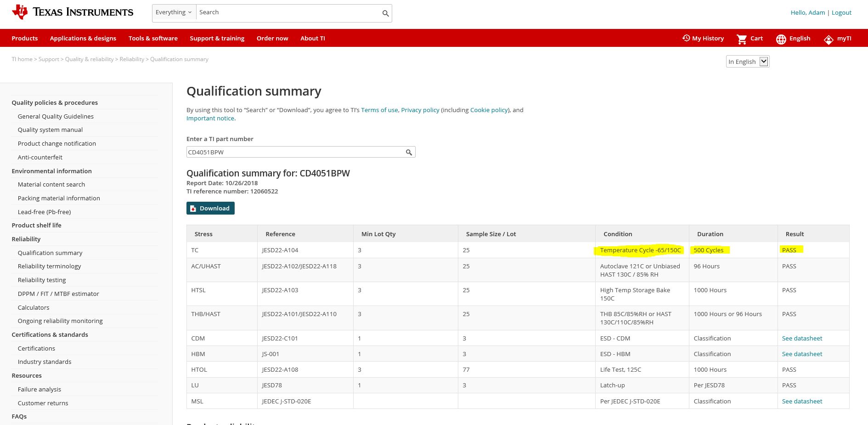Click the Hello, Adam account link
This screenshot has height=425, width=868.
(x=808, y=12)
